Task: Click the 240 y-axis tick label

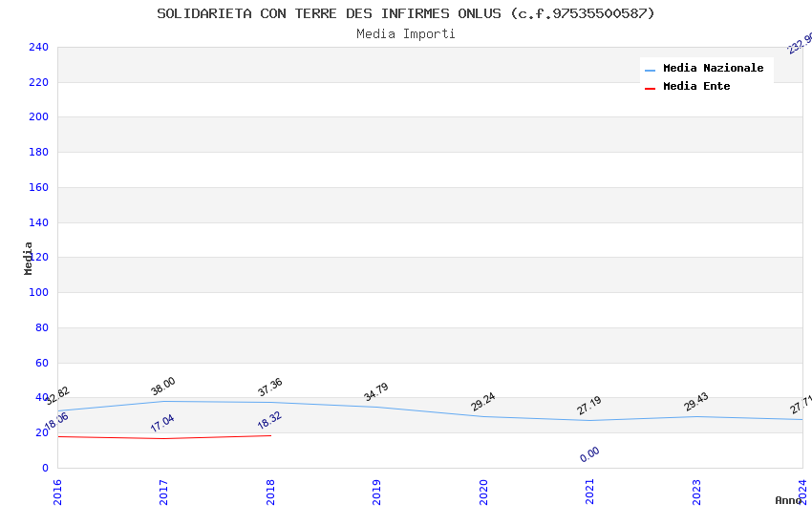Action: click(38, 47)
